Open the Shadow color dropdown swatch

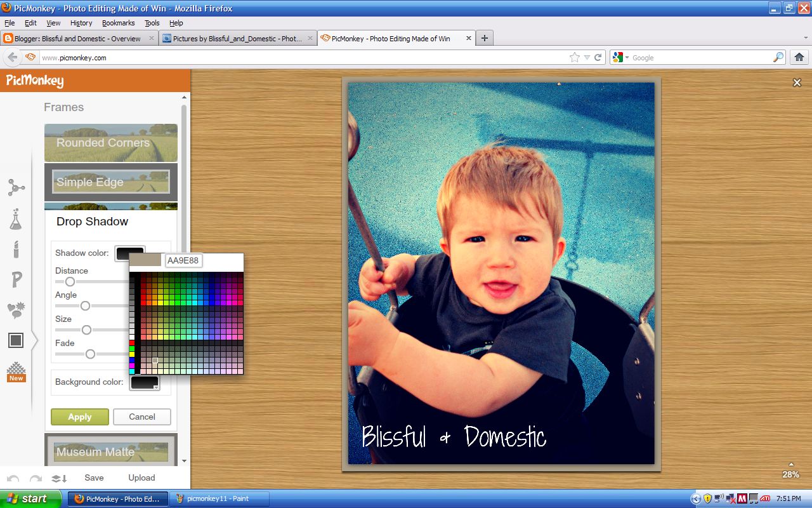click(x=130, y=253)
